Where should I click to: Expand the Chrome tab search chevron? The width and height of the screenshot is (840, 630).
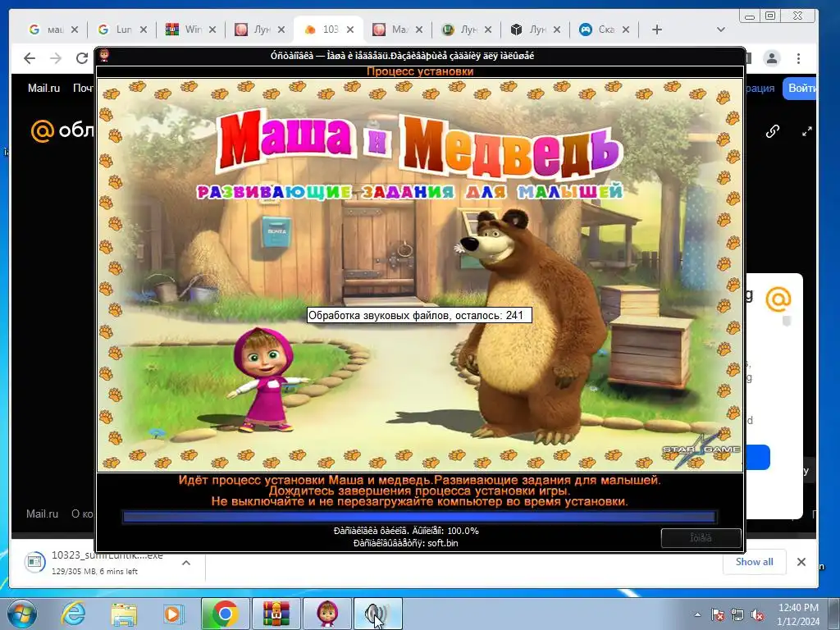tap(720, 30)
